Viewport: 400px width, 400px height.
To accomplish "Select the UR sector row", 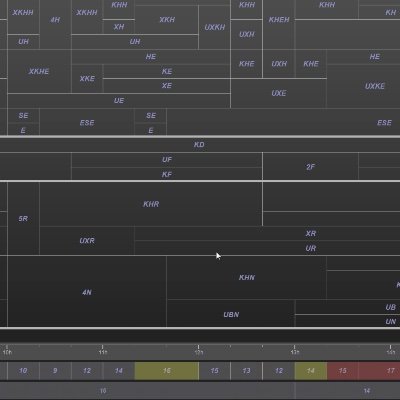I will tap(267, 248).
